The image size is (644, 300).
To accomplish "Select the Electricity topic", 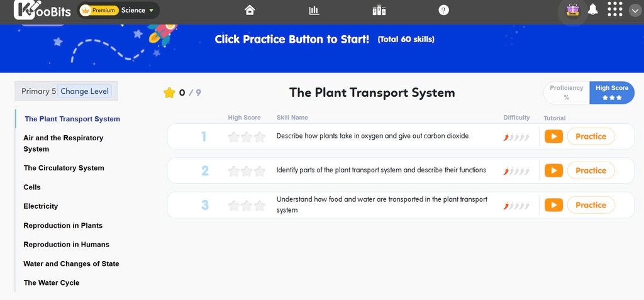I will click(41, 206).
